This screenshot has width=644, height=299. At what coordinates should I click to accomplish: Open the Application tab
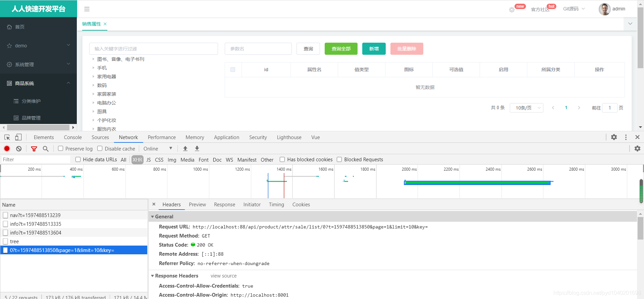(227, 137)
